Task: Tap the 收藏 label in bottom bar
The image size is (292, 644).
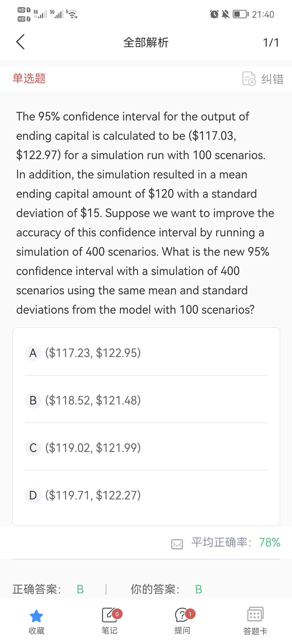Action: point(36,630)
